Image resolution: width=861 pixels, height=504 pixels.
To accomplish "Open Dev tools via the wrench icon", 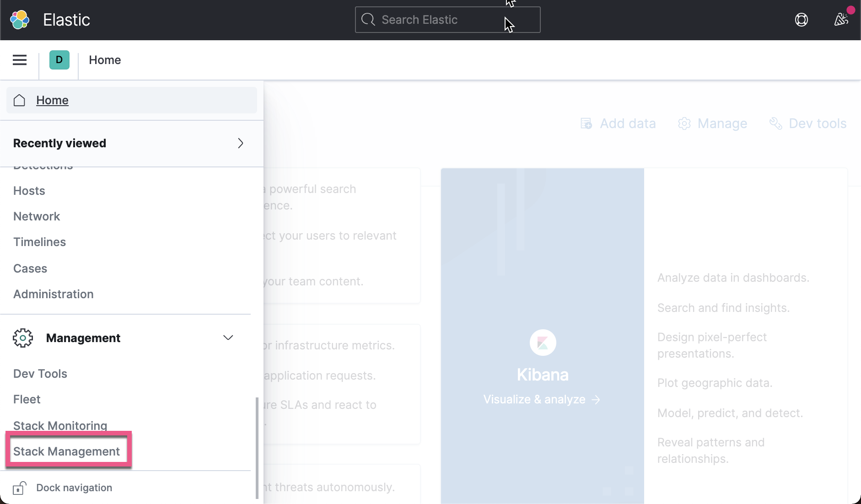I will pos(775,123).
